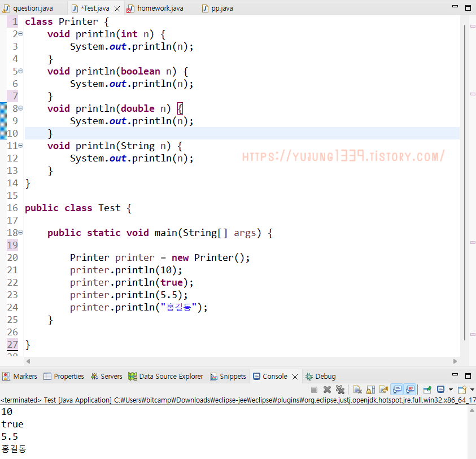Viewport: 476px width, 459px height.
Task: Open Display Selected Console dropdown arrow
Action: pos(451,390)
